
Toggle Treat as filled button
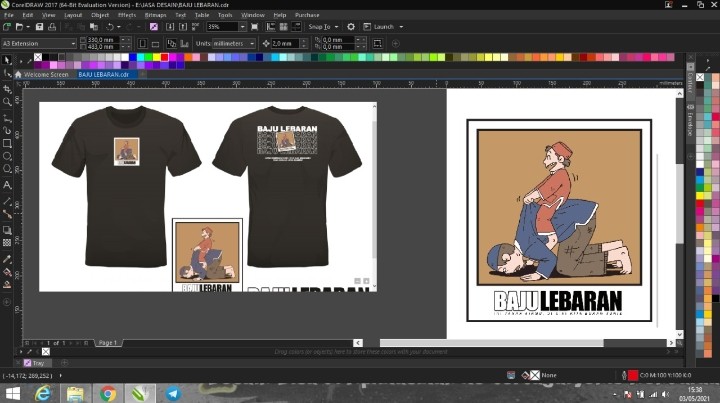pyautogui.click(x=377, y=44)
